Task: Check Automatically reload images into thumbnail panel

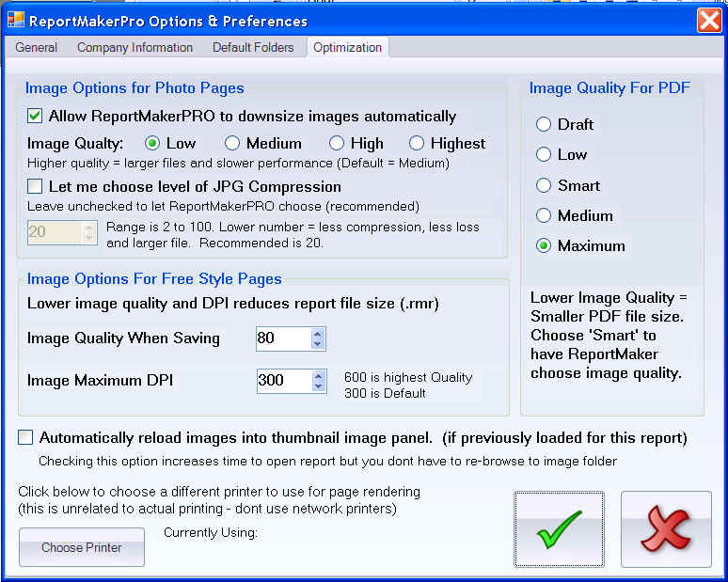Action: 25,437
